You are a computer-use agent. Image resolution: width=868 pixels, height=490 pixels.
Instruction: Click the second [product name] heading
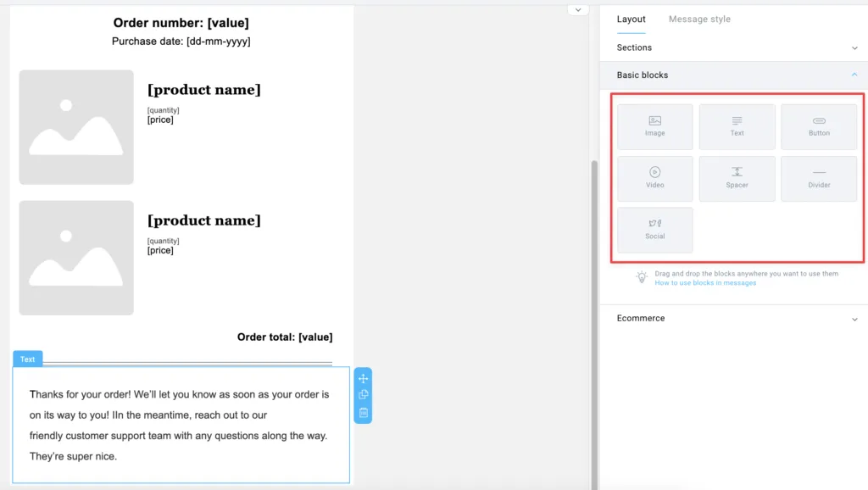click(203, 220)
